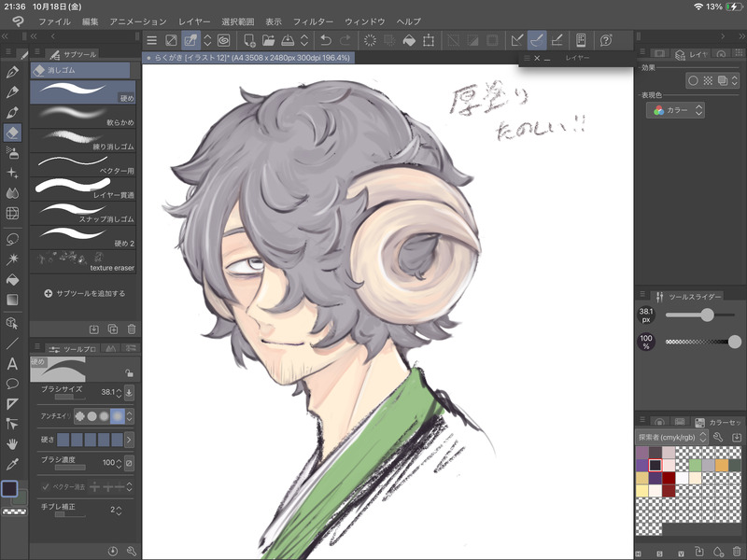
Task: Select the Eraser tool in the left toolbar
Action: click(x=12, y=133)
